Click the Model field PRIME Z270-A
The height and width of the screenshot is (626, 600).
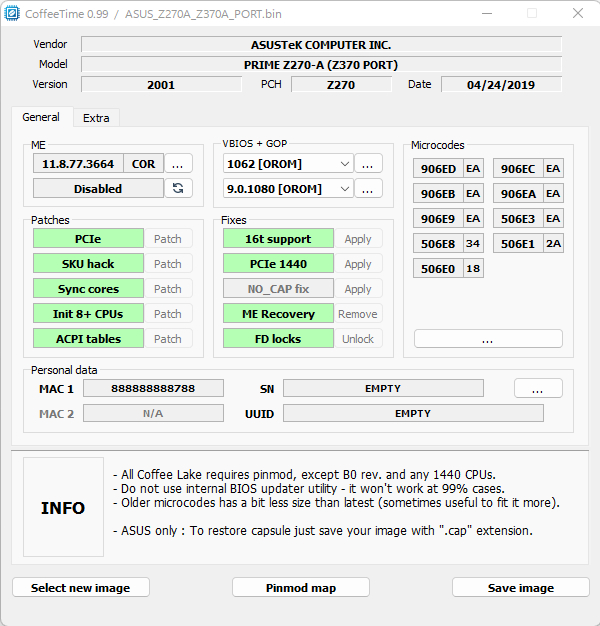(x=321, y=64)
